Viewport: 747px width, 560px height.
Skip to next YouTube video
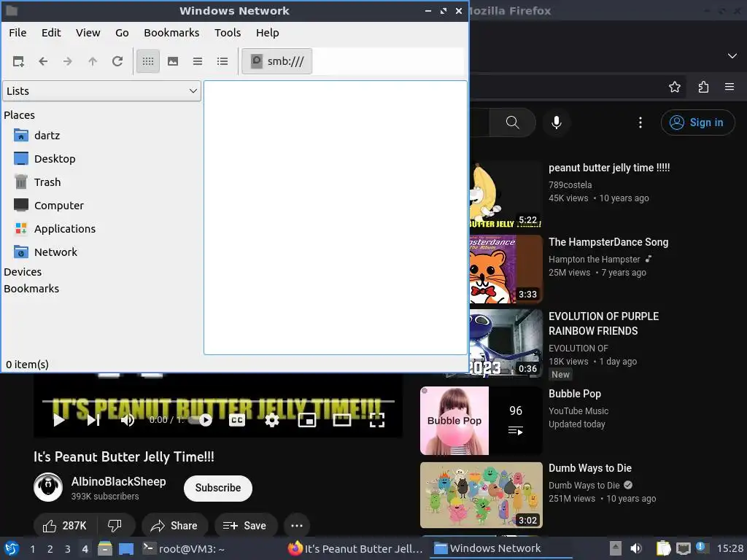[x=93, y=420]
